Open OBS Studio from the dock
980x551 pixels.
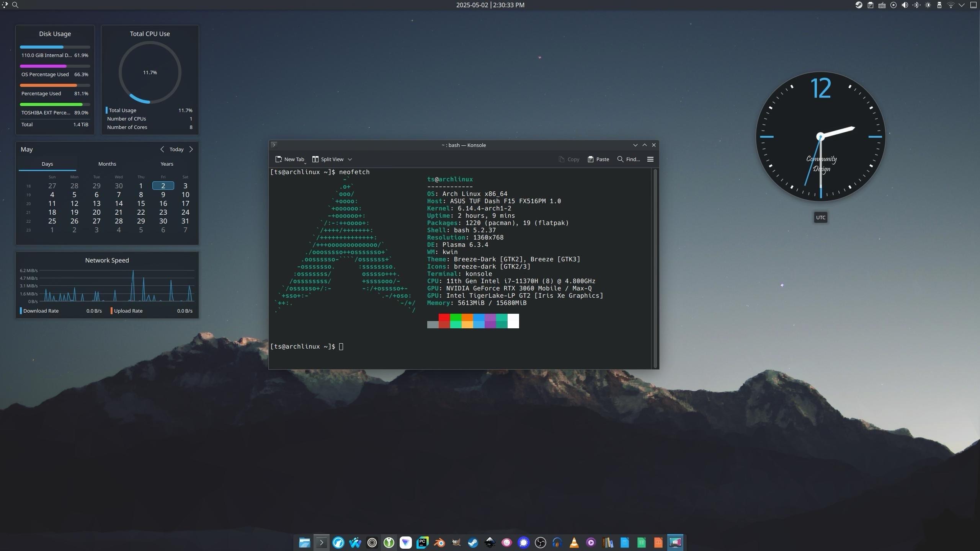click(x=541, y=542)
